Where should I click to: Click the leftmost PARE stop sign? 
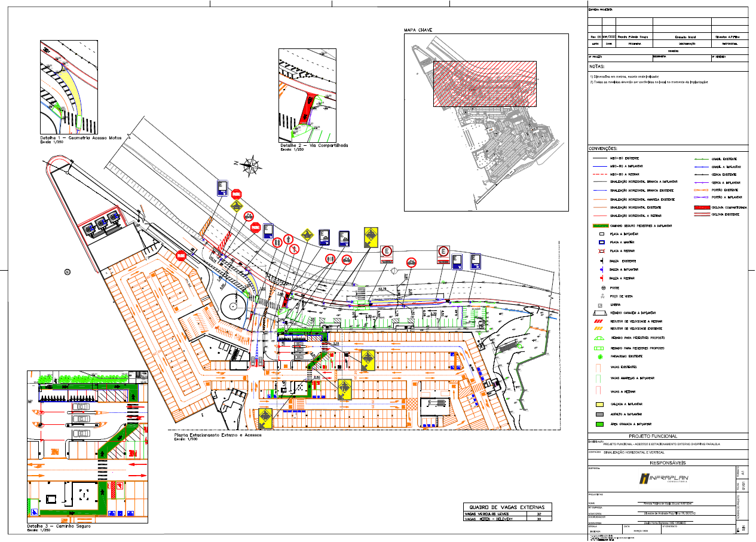180,256
